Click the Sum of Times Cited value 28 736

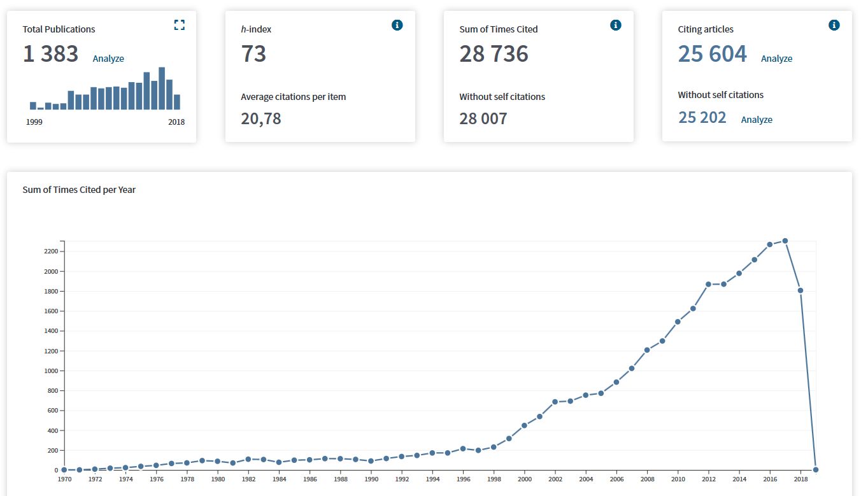click(494, 53)
